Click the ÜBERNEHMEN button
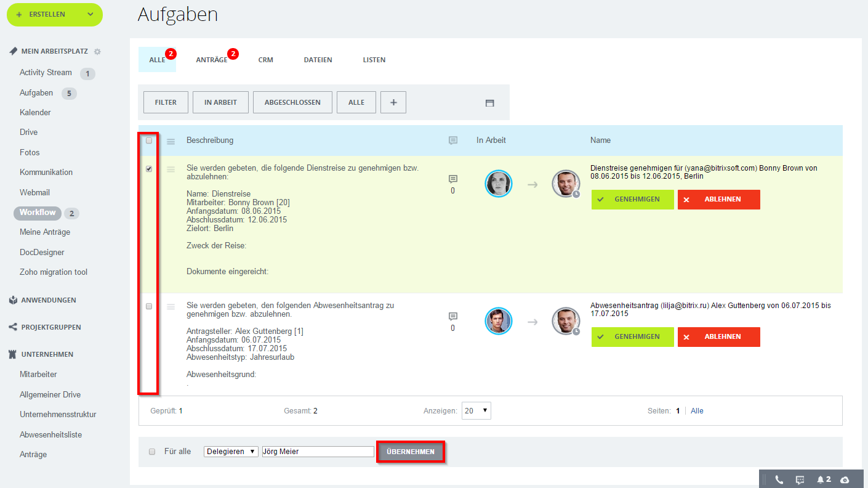 click(x=410, y=451)
